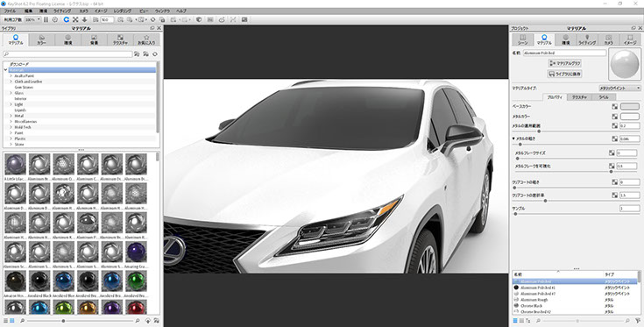Open the ヘルプ menu

(181, 11)
